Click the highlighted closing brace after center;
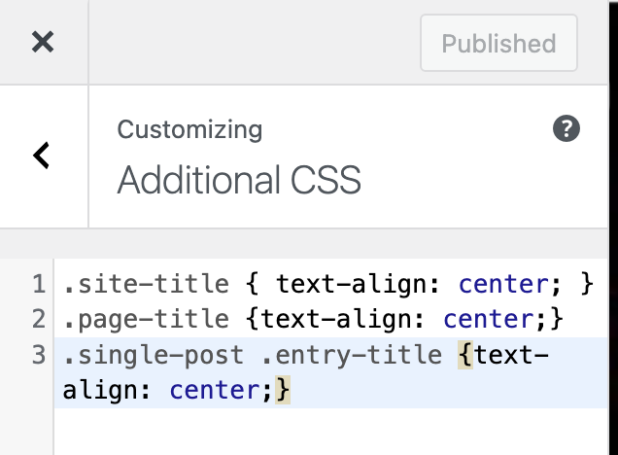This screenshot has width=618, height=455. pos(283,390)
